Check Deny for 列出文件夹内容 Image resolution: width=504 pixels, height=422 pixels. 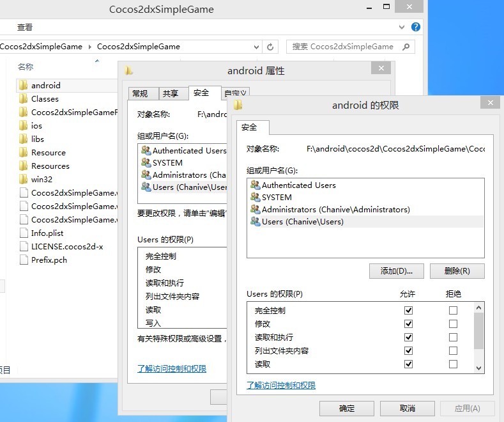(x=453, y=350)
